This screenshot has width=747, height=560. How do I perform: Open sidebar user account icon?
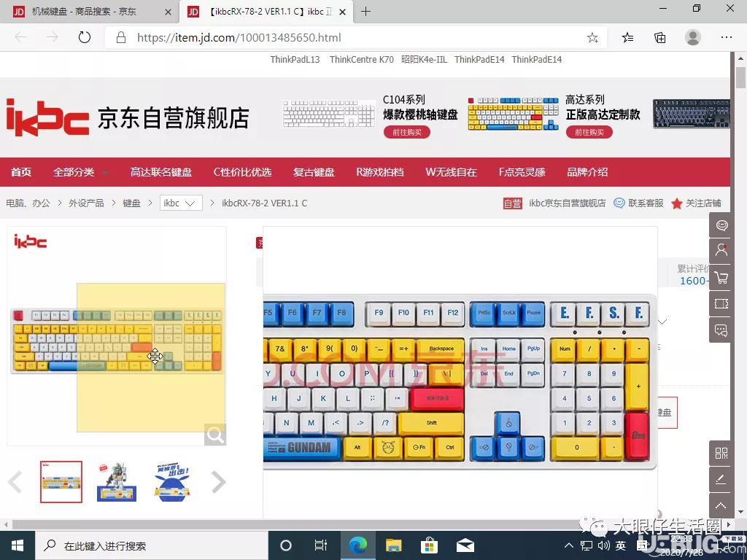721,250
